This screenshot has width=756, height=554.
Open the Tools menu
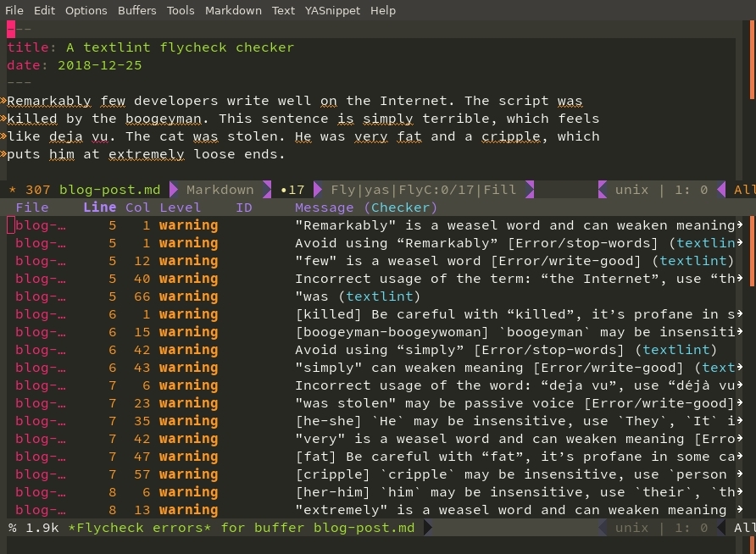[181, 10]
